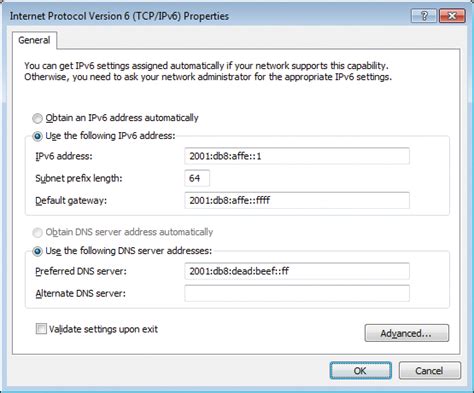Click the Alternate DNS server label
Screen dimensions: 474x393
click(80, 293)
